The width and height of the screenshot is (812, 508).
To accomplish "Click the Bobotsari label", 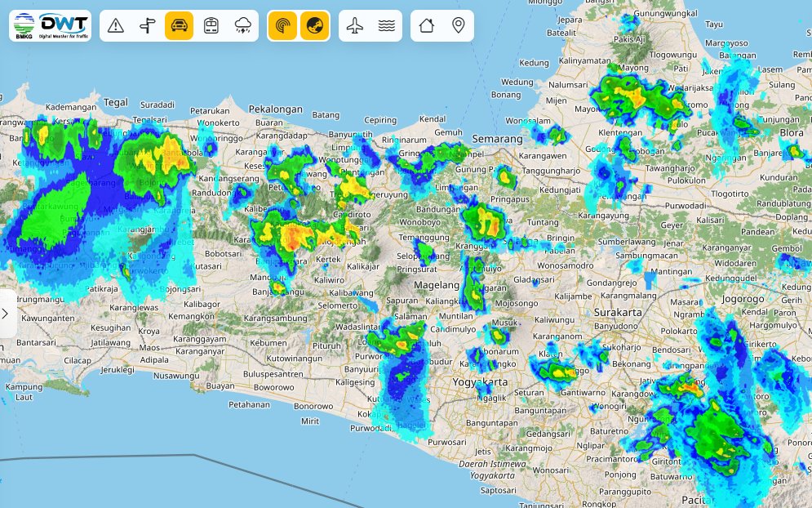I will [223, 253].
